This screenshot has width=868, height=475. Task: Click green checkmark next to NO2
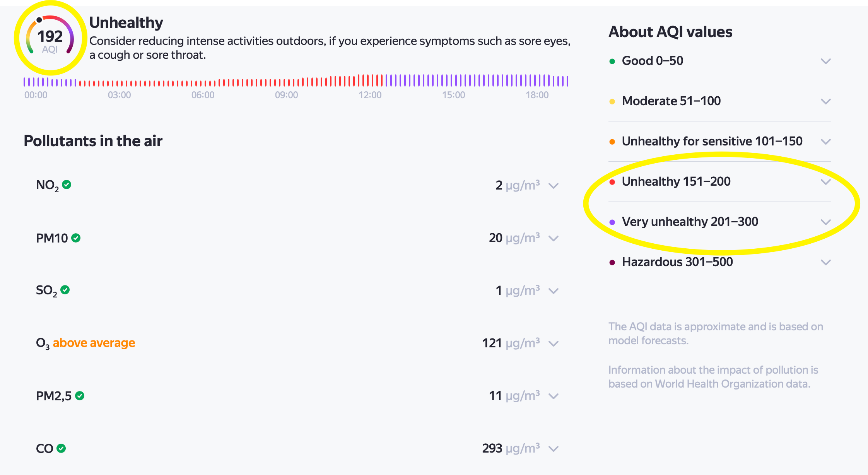[x=67, y=185]
